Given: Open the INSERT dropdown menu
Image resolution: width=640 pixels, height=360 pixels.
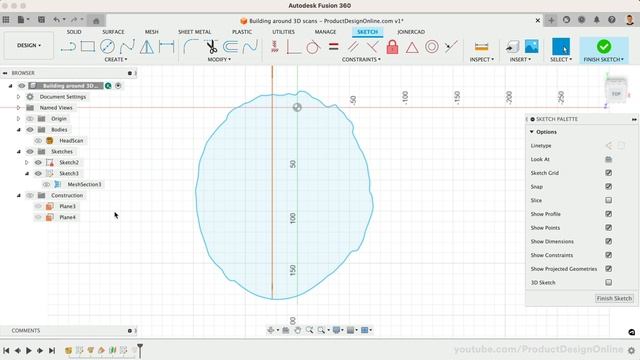Looking at the screenshot, I should [520, 60].
